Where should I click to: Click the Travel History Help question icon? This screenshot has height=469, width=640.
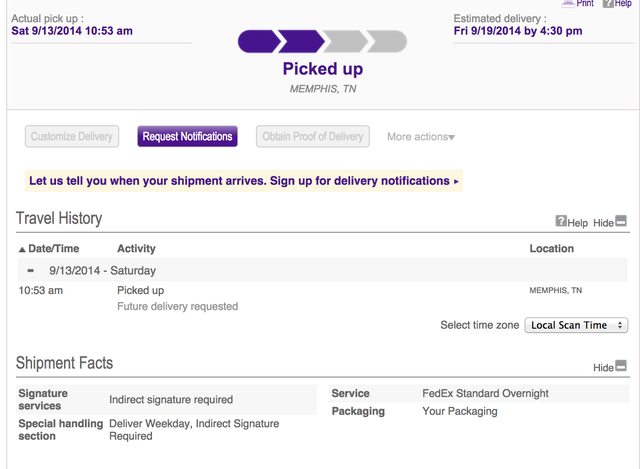click(561, 222)
